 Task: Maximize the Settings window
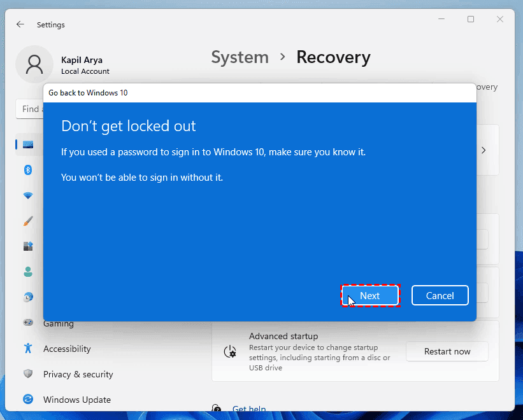tap(471, 19)
